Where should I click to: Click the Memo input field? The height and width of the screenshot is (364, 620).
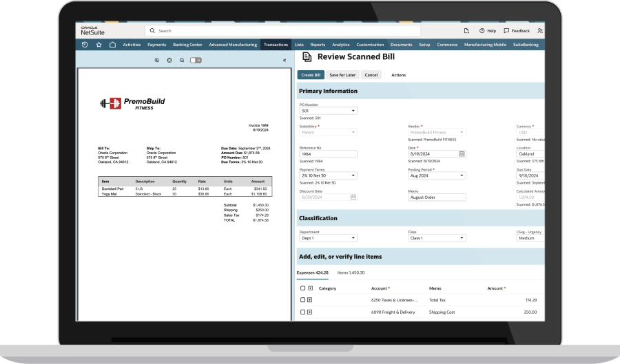(437, 197)
